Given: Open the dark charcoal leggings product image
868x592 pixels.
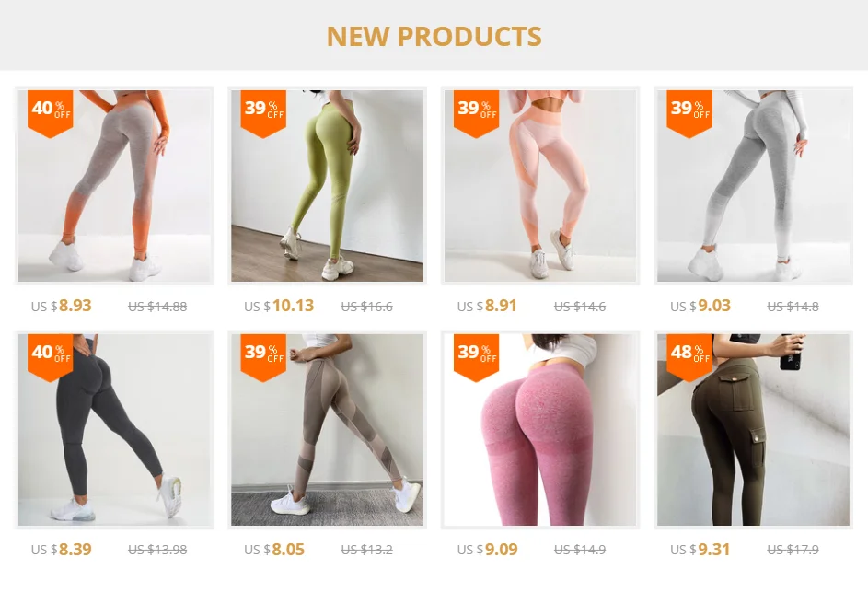Looking at the screenshot, I should click(114, 429).
